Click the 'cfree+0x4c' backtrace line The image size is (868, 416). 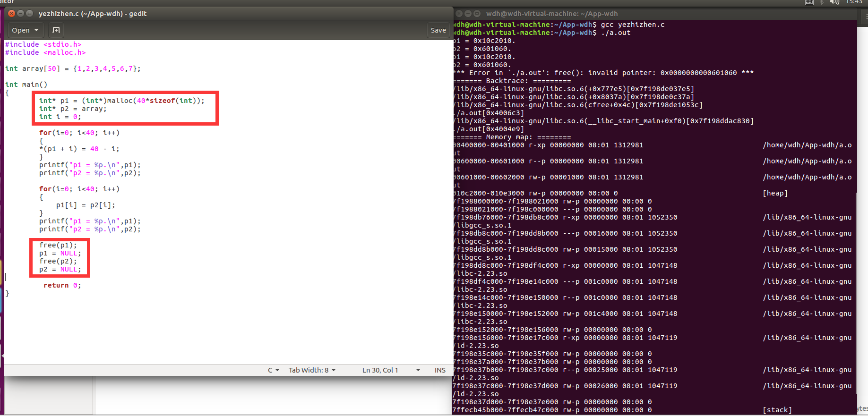point(578,105)
